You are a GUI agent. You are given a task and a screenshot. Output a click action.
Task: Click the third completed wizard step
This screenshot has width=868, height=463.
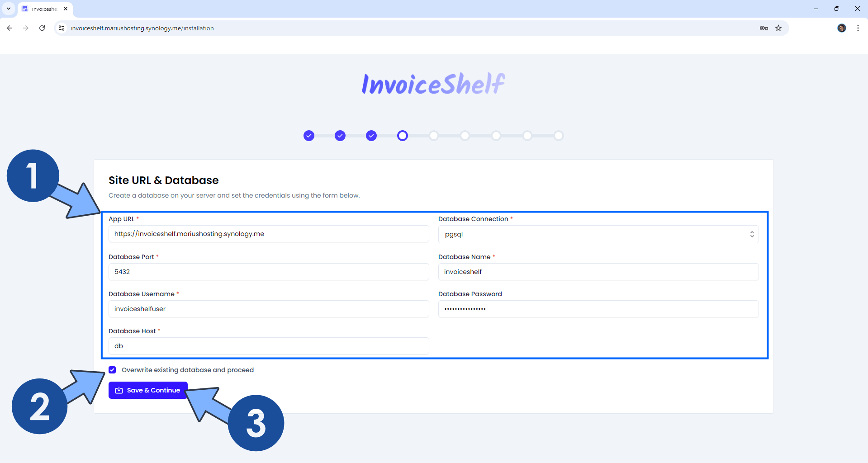[x=371, y=136]
